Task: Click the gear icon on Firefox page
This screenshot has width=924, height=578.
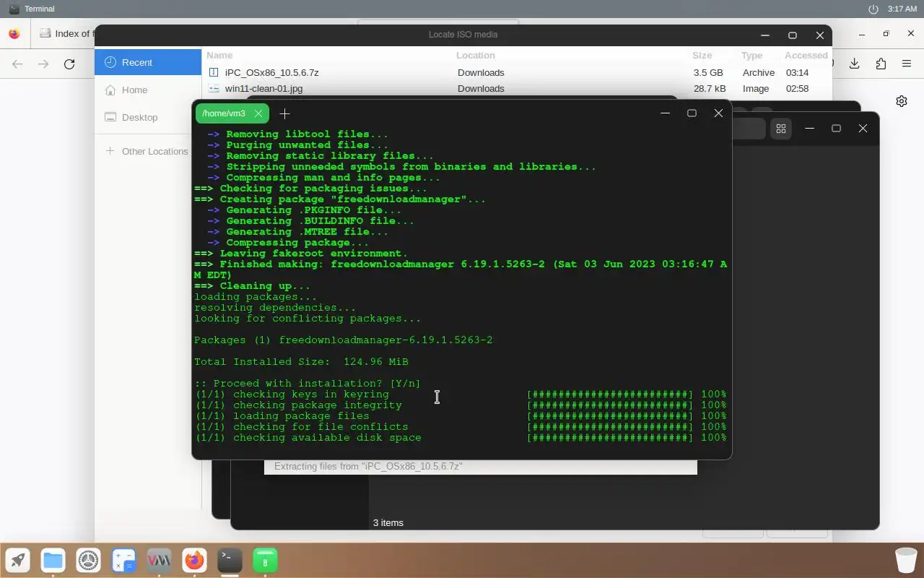Action: (x=902, y=101)
